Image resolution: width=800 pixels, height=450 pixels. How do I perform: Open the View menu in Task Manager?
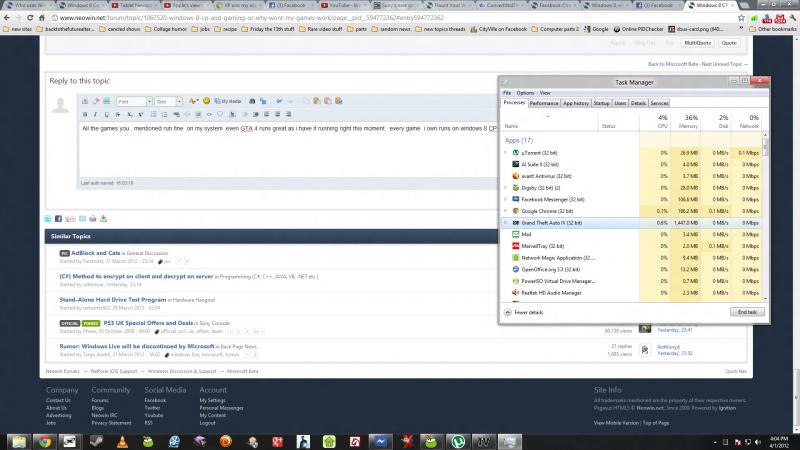coord(545,93)
